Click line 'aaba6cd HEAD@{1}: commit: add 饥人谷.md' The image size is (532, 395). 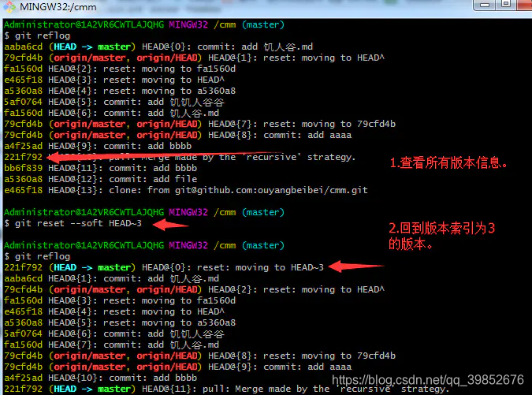[112, 278]
